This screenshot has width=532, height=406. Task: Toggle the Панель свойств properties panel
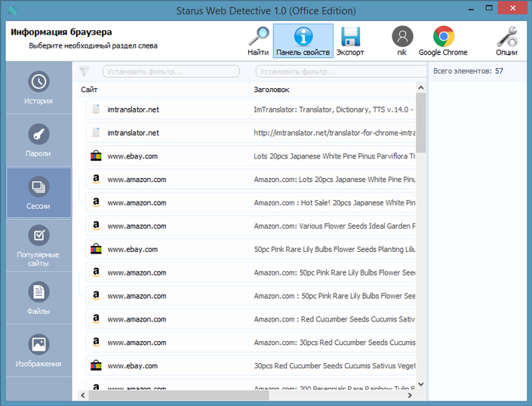point(303,41)
